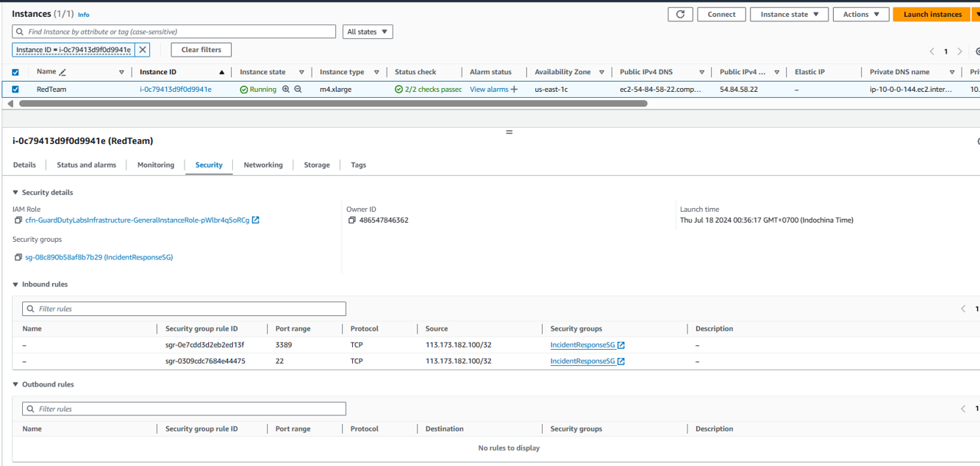The width and height of the screenshot is (980, 466).
Task: Click sort arrow on Instance type column
Action: click(x=377, y=73)
